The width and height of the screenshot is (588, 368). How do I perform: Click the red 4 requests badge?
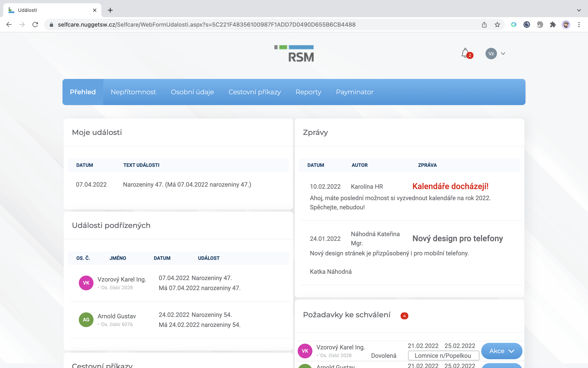tap(404, 316)
